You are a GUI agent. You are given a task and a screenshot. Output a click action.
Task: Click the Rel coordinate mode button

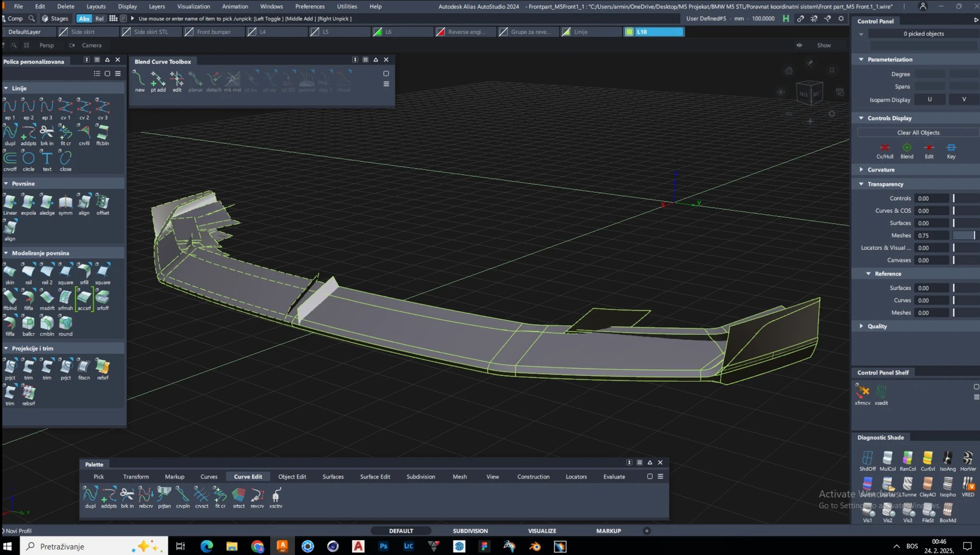point(100,18)
